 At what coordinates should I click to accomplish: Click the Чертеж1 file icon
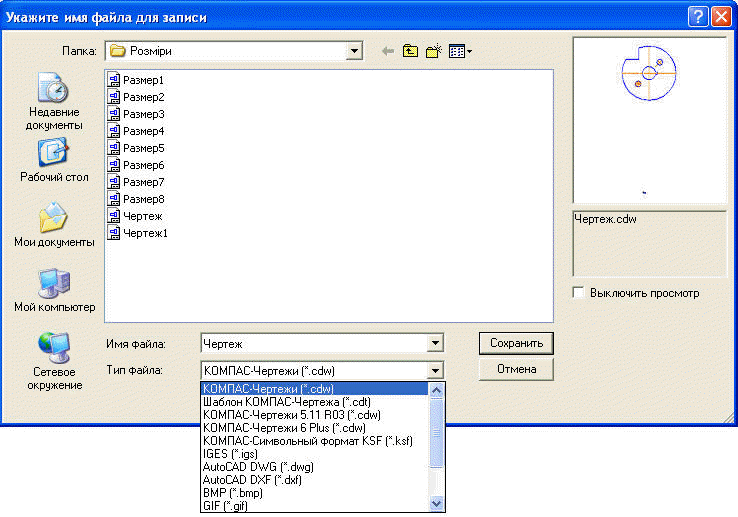point(113,233)
